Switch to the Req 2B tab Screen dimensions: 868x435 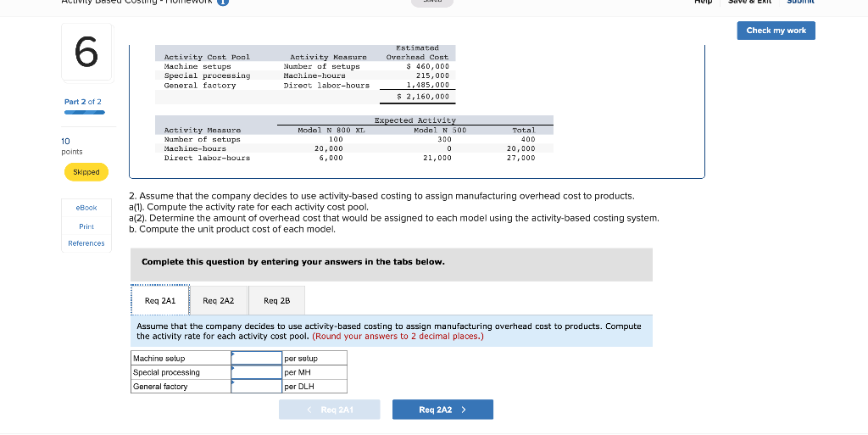click(x=277, y=300)
